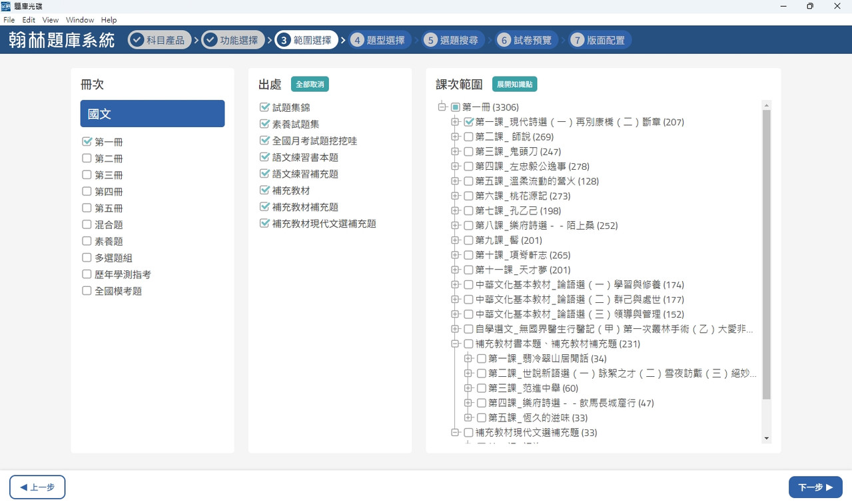The width and height of the screenshot is (852, 504).
Task: Jump to step 5 選題搜尋
Action: click(453, 40)
